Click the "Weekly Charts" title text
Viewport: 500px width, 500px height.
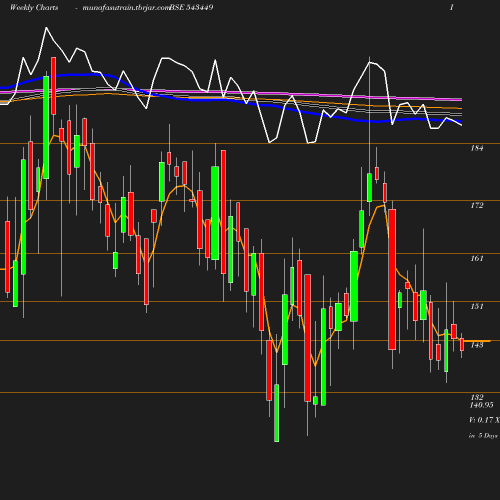[x=34, y=8]
